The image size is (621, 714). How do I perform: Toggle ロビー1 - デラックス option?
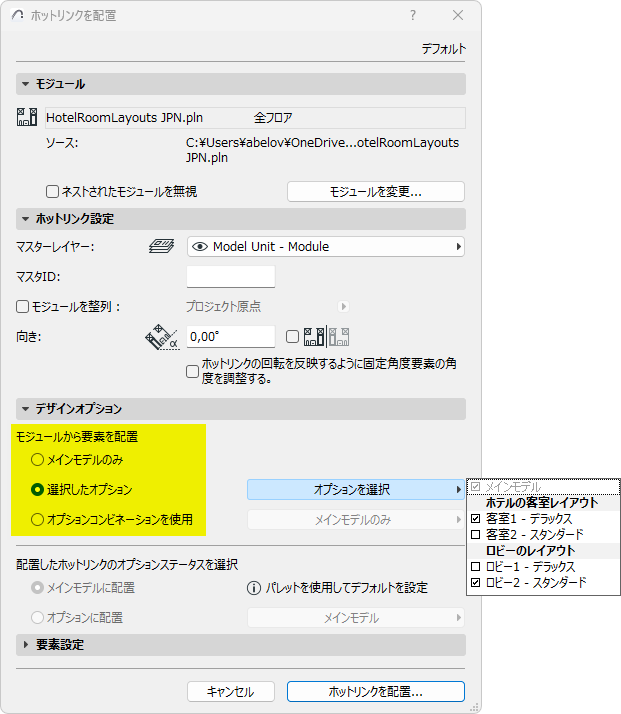click(x=543, y=566)
